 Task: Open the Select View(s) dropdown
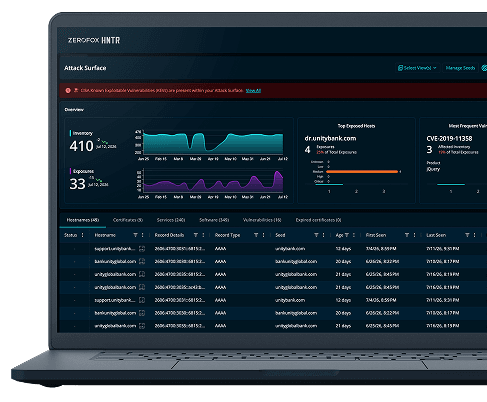pyautogui.click(x=417, y=68)
